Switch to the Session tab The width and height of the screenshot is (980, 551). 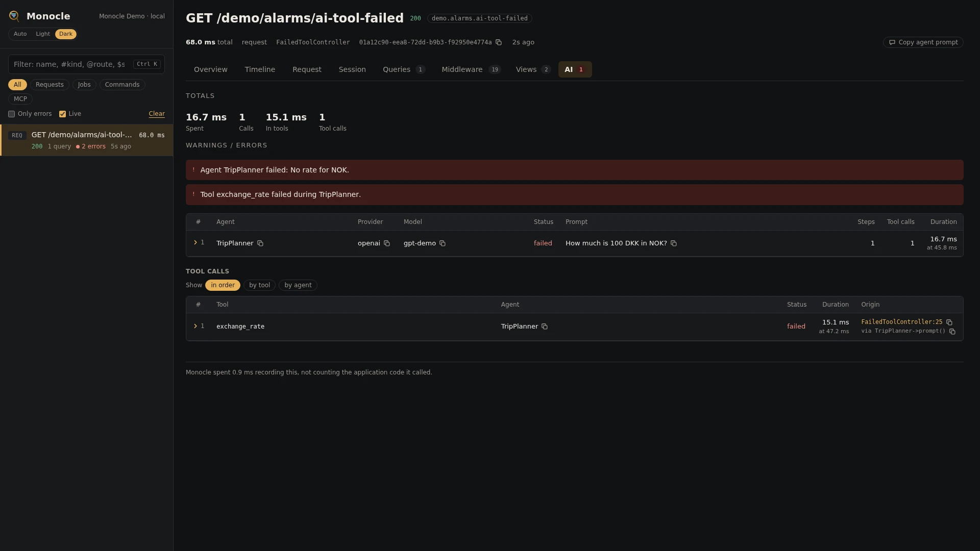point(352,69)
